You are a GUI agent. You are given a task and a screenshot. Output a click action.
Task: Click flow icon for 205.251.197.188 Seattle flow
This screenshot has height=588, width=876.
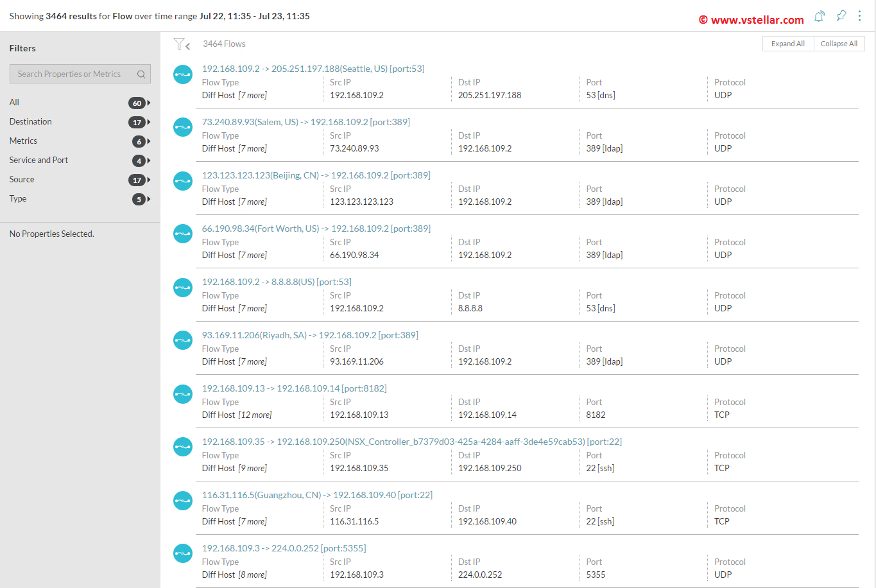(183, 74)
